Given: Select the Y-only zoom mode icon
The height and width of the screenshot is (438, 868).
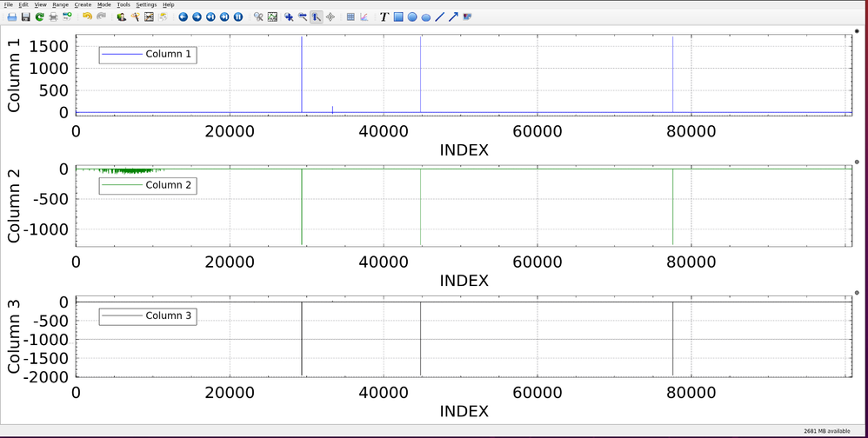Looking at the screenshot, I should (316, 17).
